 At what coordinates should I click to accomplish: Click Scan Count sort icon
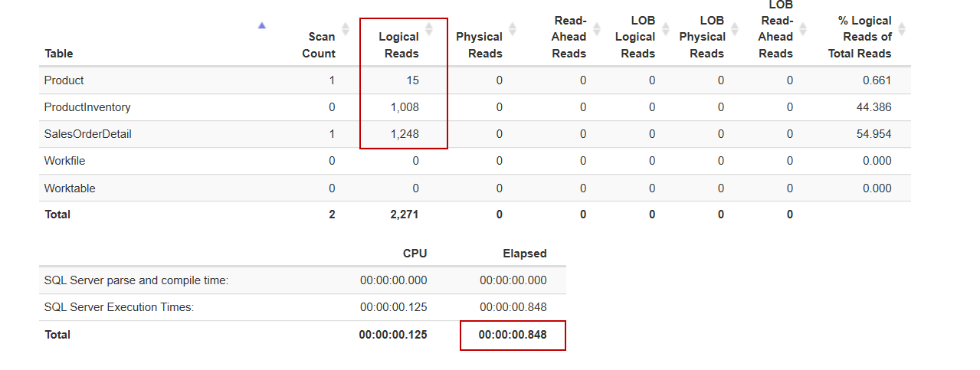tap(345, 28)
